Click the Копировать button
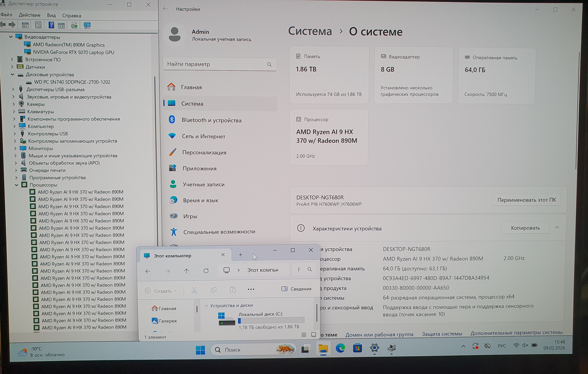The image size is (588, 374). [525, 228]
